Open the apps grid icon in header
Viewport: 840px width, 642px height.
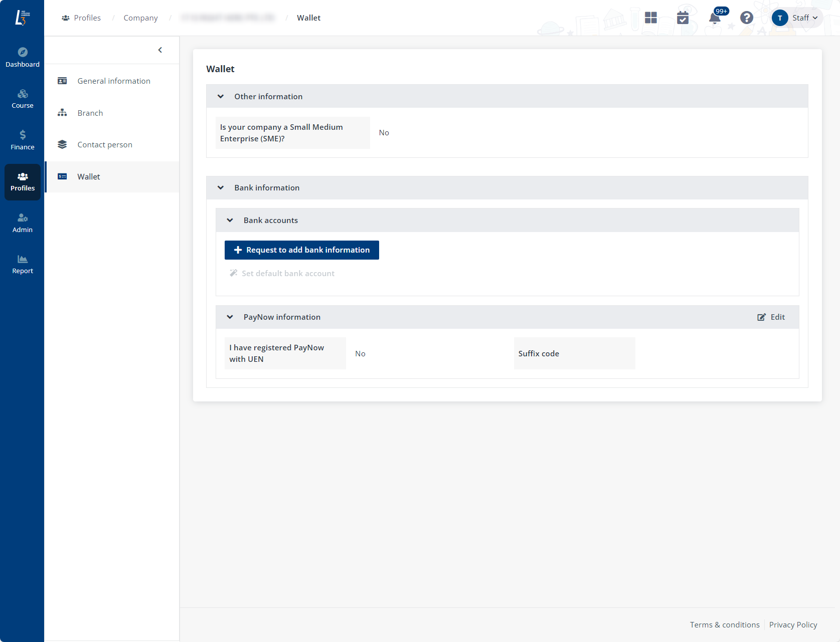pyautogui.click(x=650, y=18)
